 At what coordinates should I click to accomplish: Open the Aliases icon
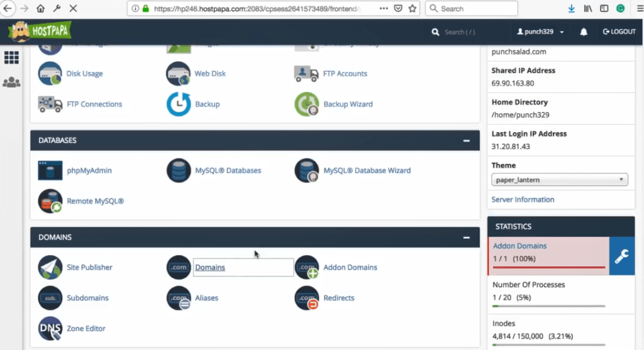tap(178, 298)
